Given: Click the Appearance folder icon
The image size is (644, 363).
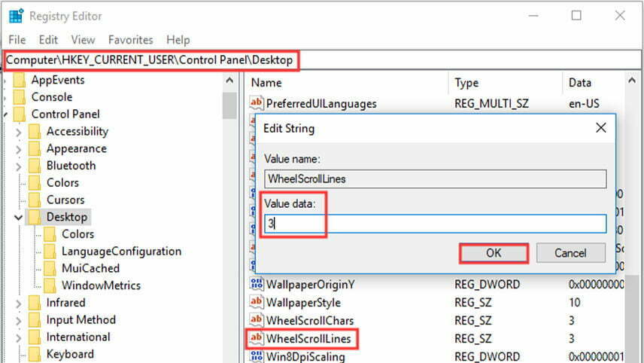Looking at the screenshot, I should tap(35, 148).
